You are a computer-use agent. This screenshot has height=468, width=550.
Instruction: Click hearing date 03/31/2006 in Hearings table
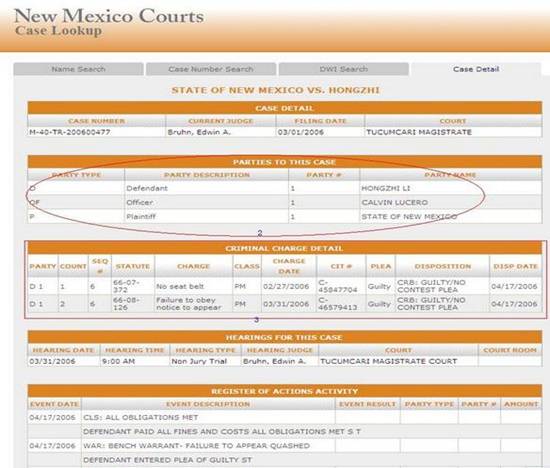point(52,361)
